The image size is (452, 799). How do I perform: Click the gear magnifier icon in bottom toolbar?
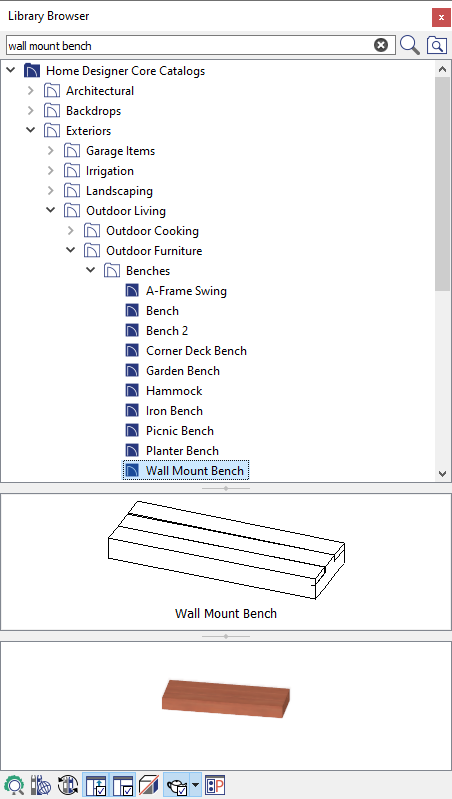[x=14, y=785]
